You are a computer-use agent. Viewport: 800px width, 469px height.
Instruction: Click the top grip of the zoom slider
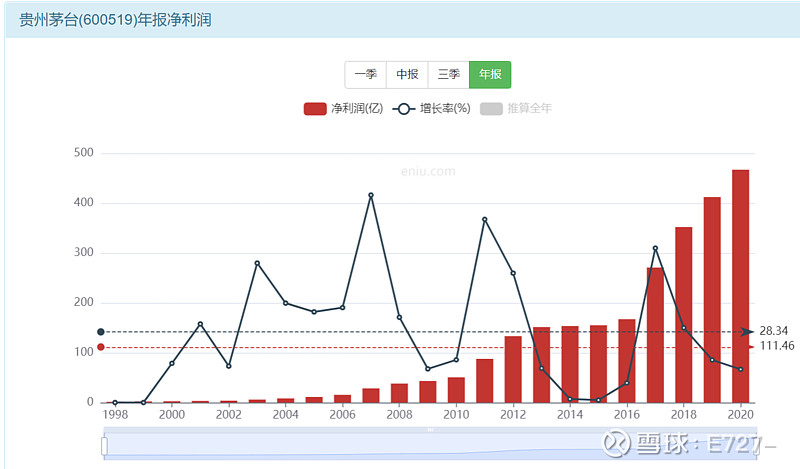pyautogui.click(x=430, y=430)
